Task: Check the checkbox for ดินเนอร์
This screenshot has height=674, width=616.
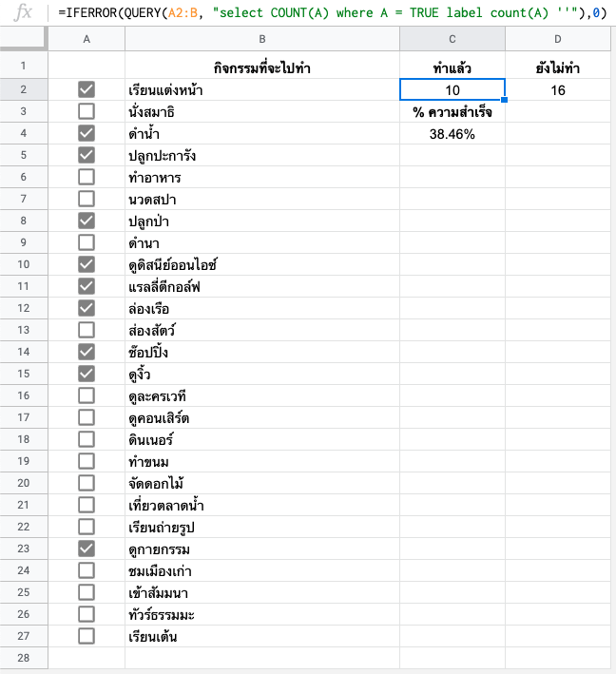Action: tap(87, 439)
